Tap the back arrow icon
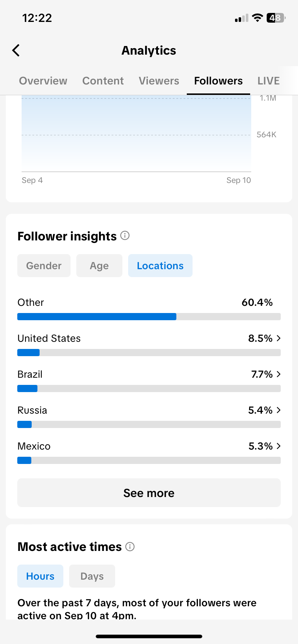 [16, 51]
